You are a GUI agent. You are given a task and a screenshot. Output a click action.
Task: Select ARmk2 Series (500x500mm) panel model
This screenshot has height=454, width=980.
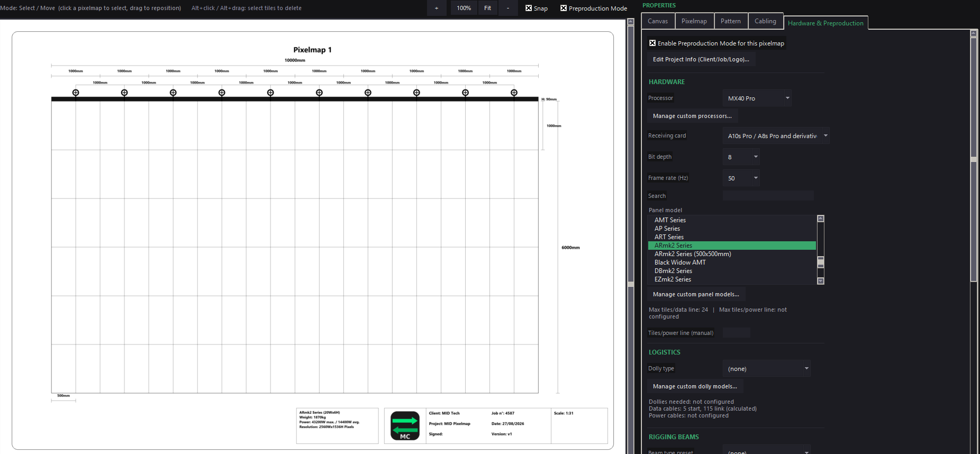(x=732, y=254)
